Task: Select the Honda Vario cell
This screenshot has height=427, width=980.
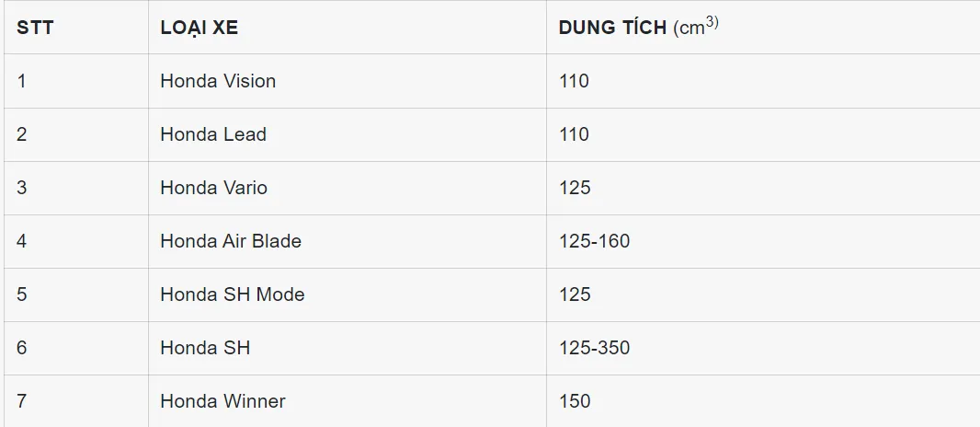Action: [x=213, y=188]
